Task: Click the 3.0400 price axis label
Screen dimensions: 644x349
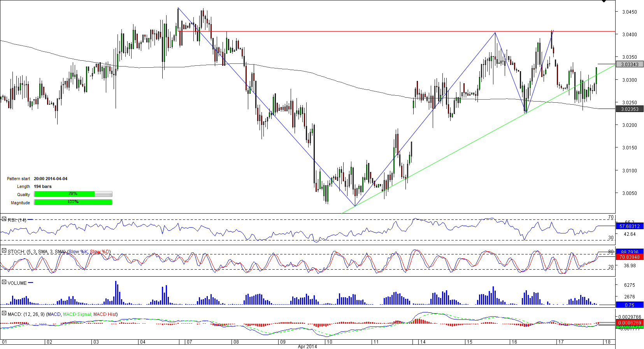Action: (x=629, y=34)
